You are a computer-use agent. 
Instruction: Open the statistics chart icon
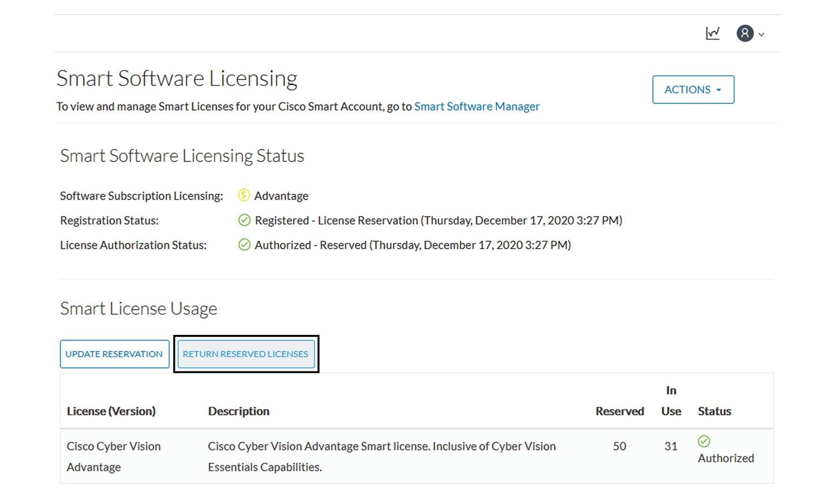pyautogui.click(x=712, y=33)
